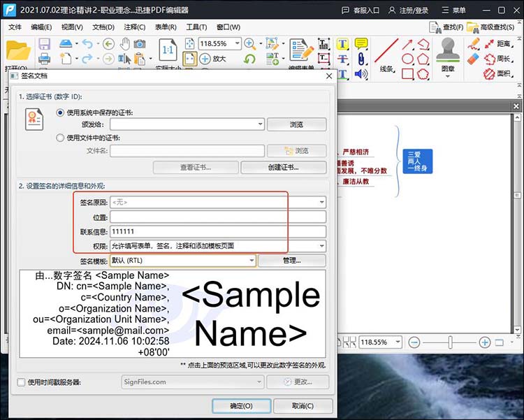
Task: Expand the stamp dropdown arrow
Action: click(x=448, y=76)
